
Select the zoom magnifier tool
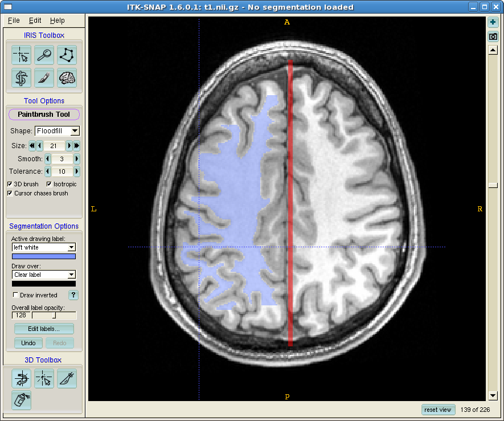point(44,56)
